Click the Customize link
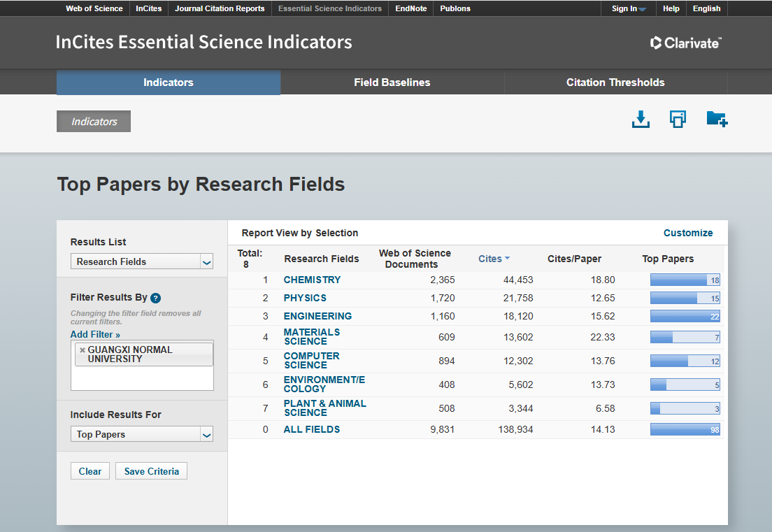772x532 pixels. pyautogui.click(x=688, y=233)
